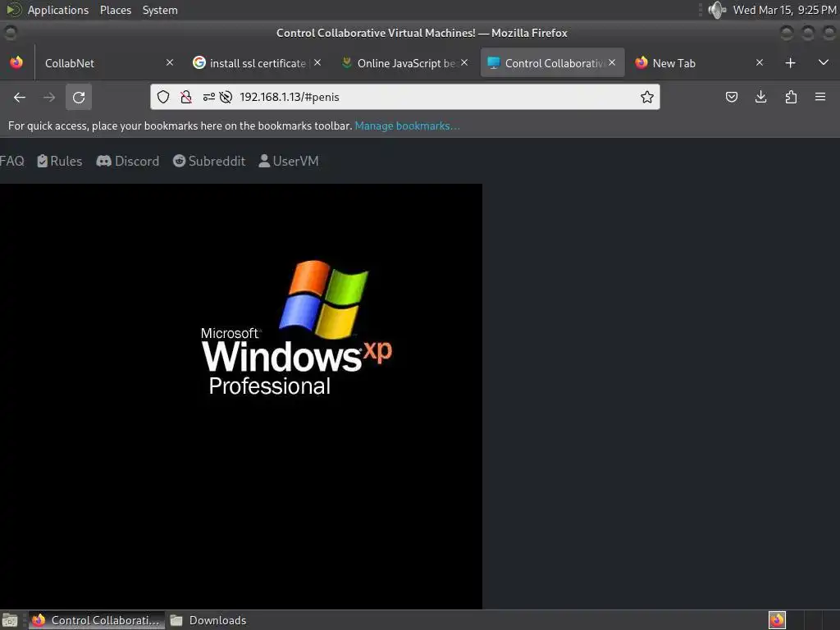Open the Rules link
Image resolution: width=840 pixels, height=630 pixels.
[x=59, y=162]
